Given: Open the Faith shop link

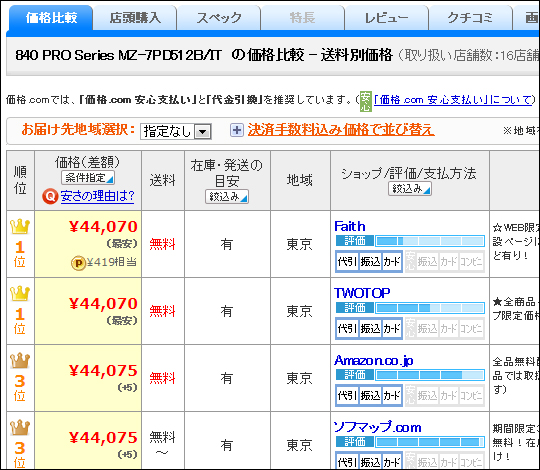Looking at the screenshot, I should pyautogui.click(x=350, y=226).
